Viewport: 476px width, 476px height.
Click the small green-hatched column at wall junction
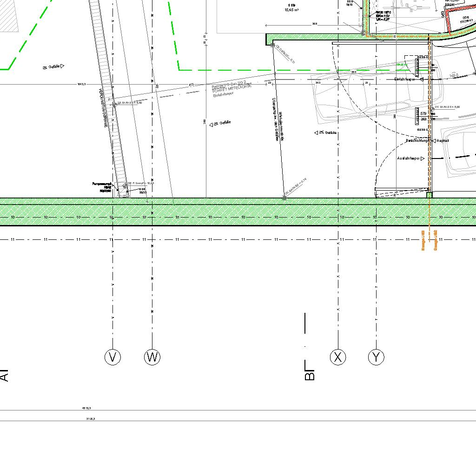click(429, 195)
